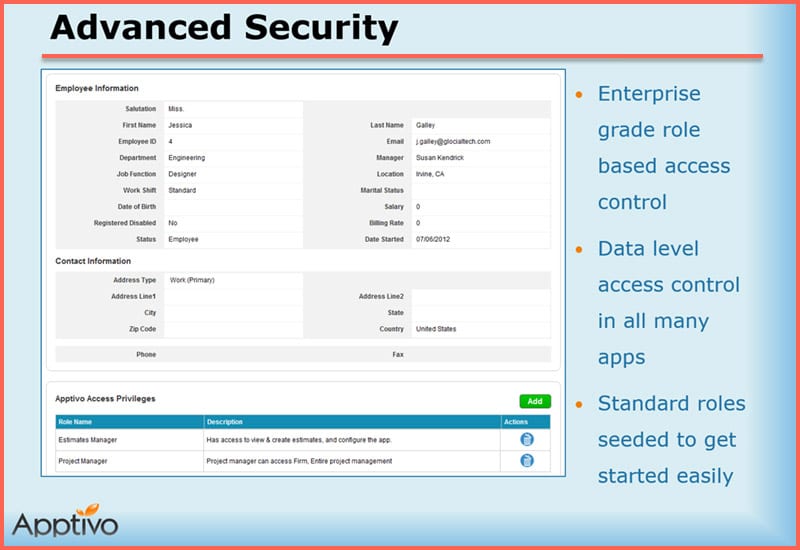Click the Department value Engineering
Viewport: 800px width, 550px height.
click(x=187, y=158)
